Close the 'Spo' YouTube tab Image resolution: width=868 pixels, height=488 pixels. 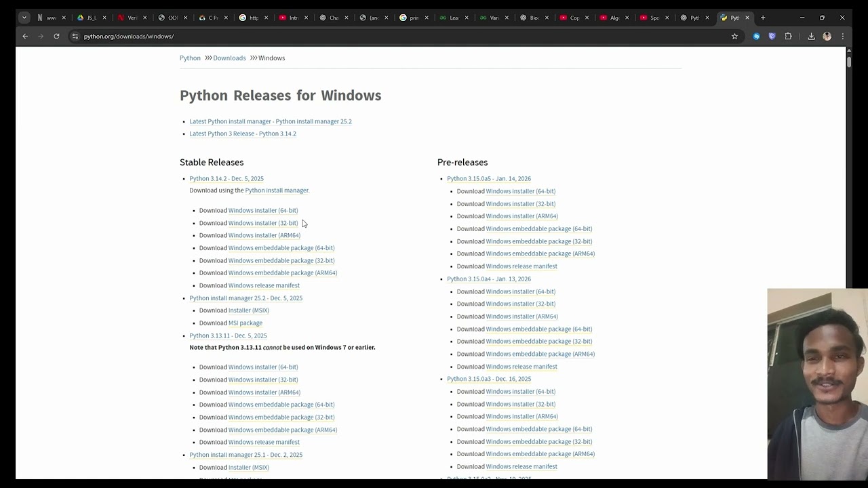click(667, 18)
